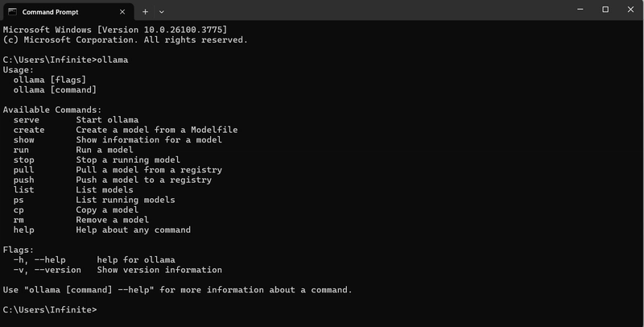Close the terminal window
This screenshot has height=327, width=644.
[631, 10]
